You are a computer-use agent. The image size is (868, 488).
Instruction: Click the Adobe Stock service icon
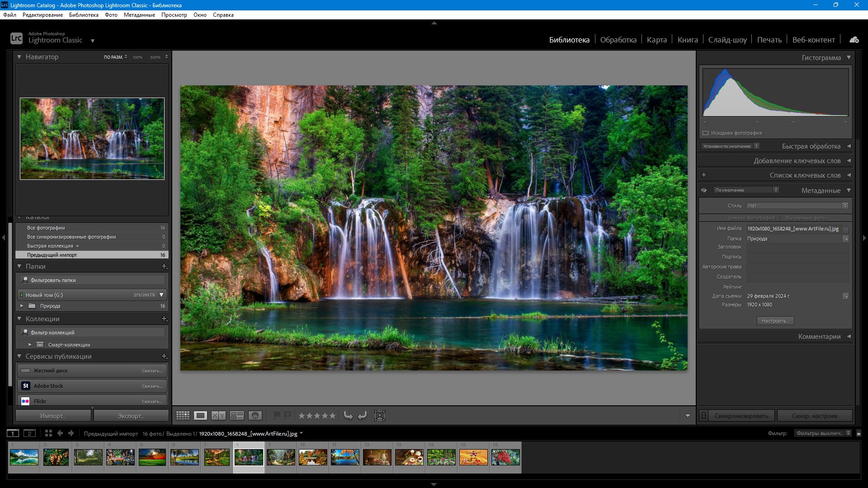tap(26, 386)
